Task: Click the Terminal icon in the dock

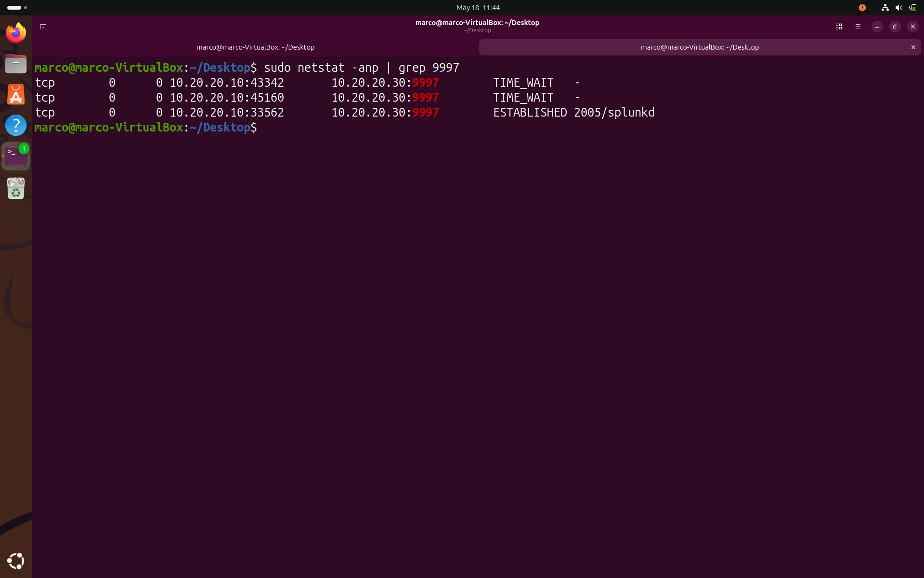Action: coord(16,156)
